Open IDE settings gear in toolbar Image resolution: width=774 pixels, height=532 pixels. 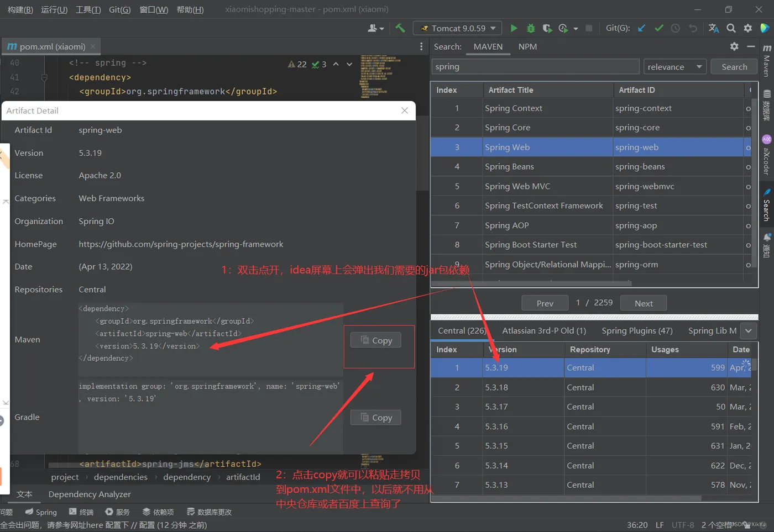(748, 28)
